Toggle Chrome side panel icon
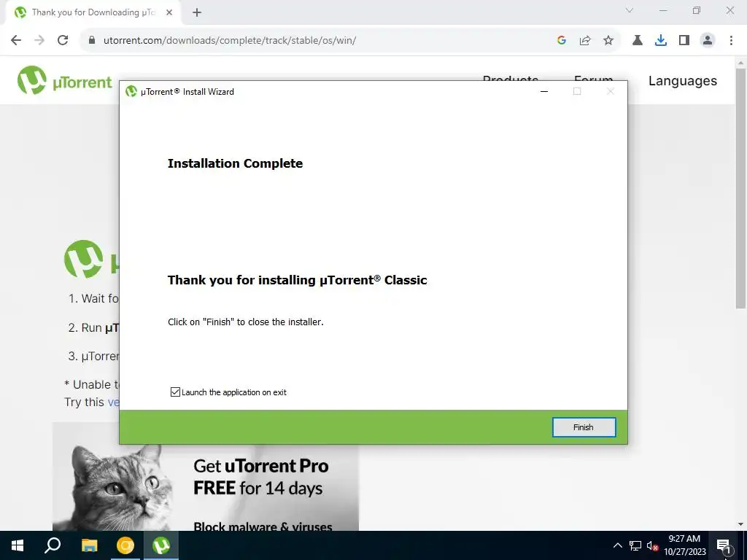The image size is (747, 560). coord(684,41)
